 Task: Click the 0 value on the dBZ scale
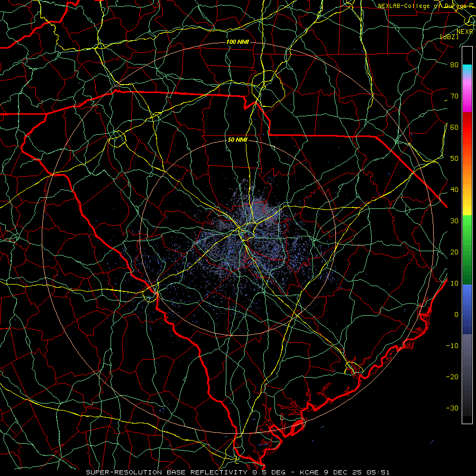pos(456,315)
